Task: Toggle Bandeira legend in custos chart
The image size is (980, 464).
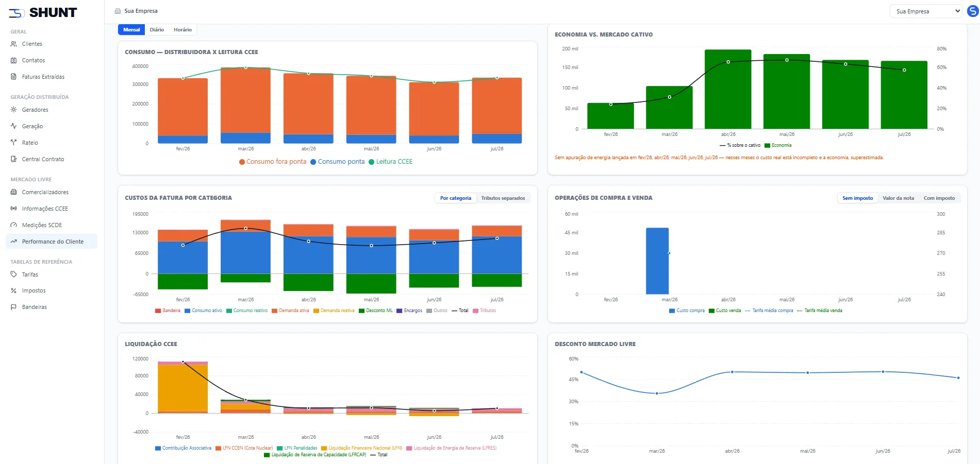Action: [x=168, y=311]
